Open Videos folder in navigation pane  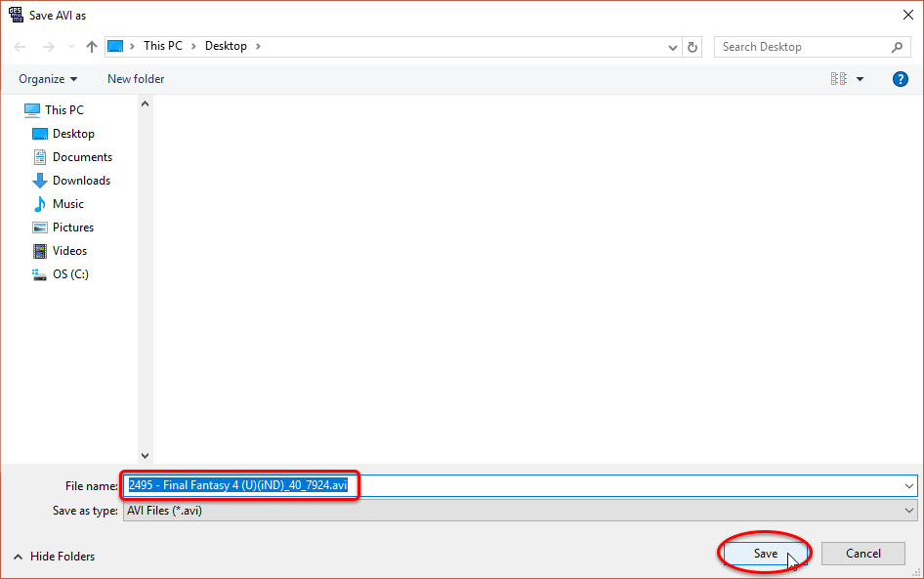pyautogui.click(x=69, y=251)
